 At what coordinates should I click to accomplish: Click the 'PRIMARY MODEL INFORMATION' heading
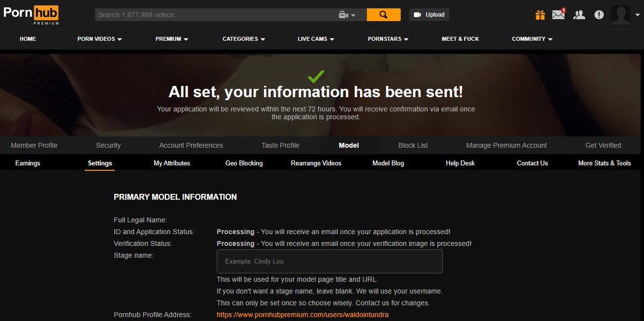[x=175, y=197]
